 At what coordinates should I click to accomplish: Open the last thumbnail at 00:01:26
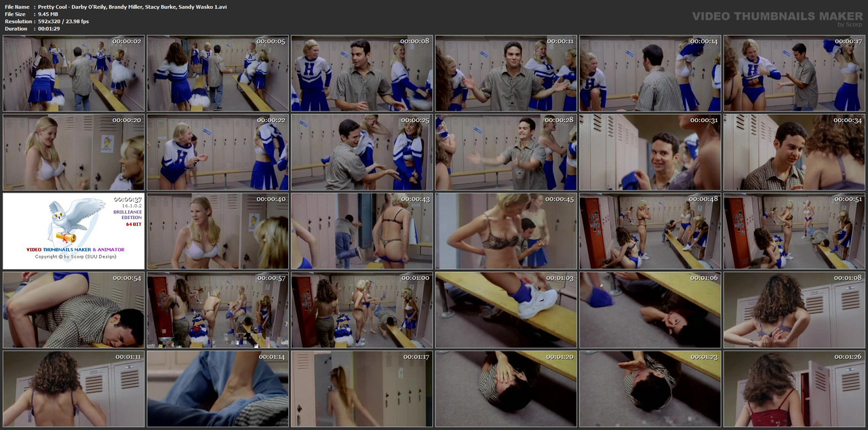(x=794, y=389)
